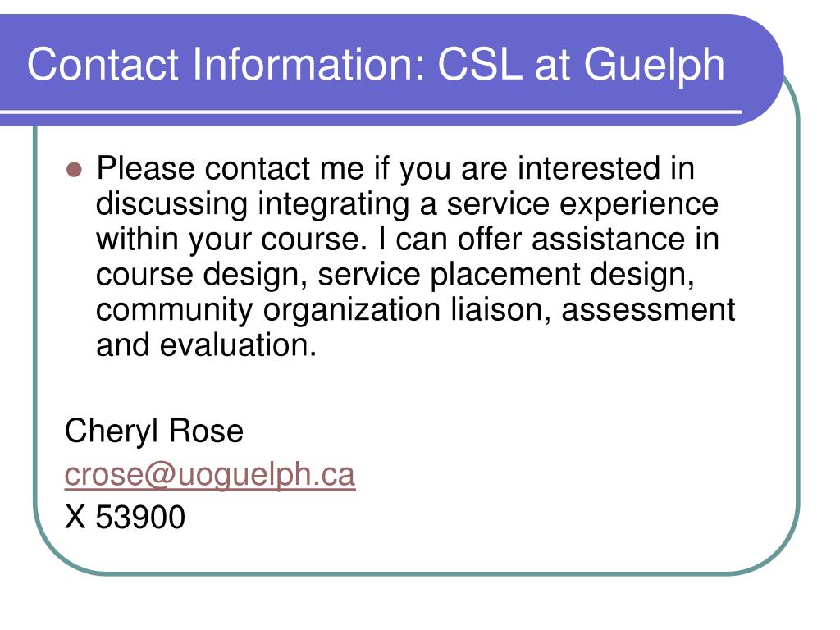Click the white underline beneath the title
840x630 pixels.
coord(371,112)
